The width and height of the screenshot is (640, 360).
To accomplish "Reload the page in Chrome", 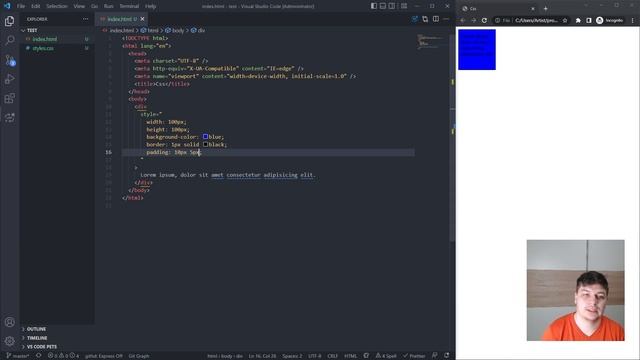I will [x=484, y=20].
